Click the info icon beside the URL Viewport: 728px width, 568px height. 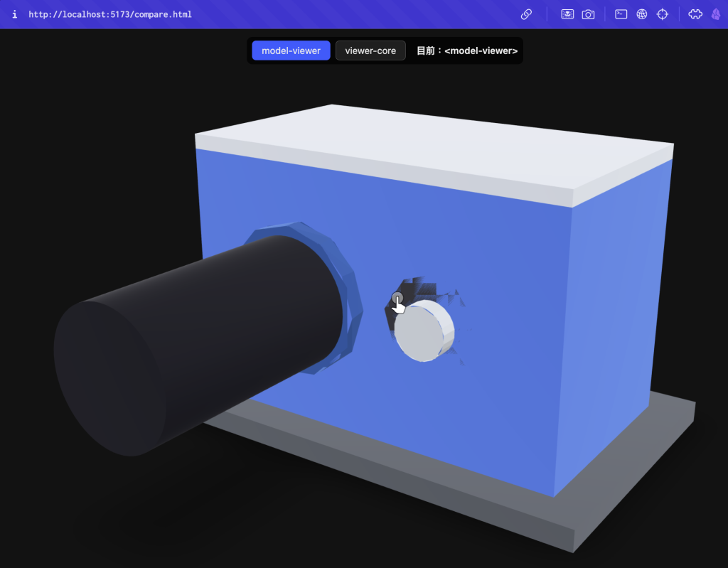pyautogui.click(x=15, y=14)
